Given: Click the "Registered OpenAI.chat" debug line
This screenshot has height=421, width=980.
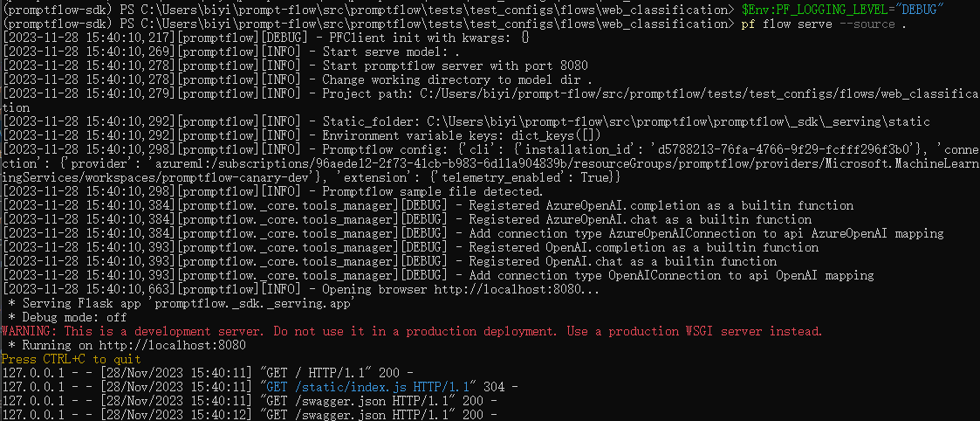Looking at the screenshot, I should pos(622,261).
